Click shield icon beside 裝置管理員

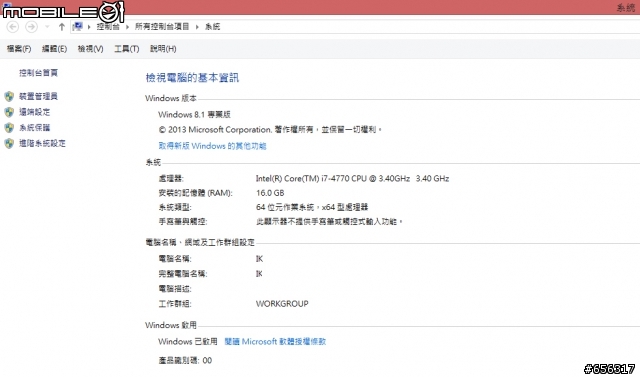(9, 96)
